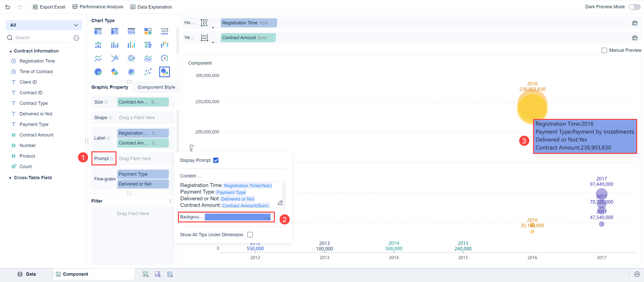This screenshot has width=644, height=282.
Task: Uncheck the Display Prompt checkbox
Action: (216, 160)
